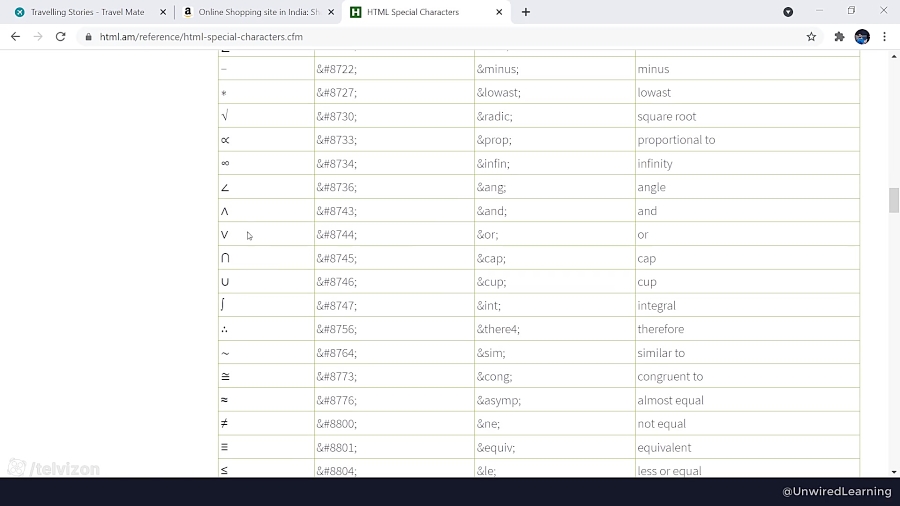This screenshot has height=506, width=900.
Task: Switch to Travelling Stories tab
Action: pyautogui.click(x=87, y=12)
